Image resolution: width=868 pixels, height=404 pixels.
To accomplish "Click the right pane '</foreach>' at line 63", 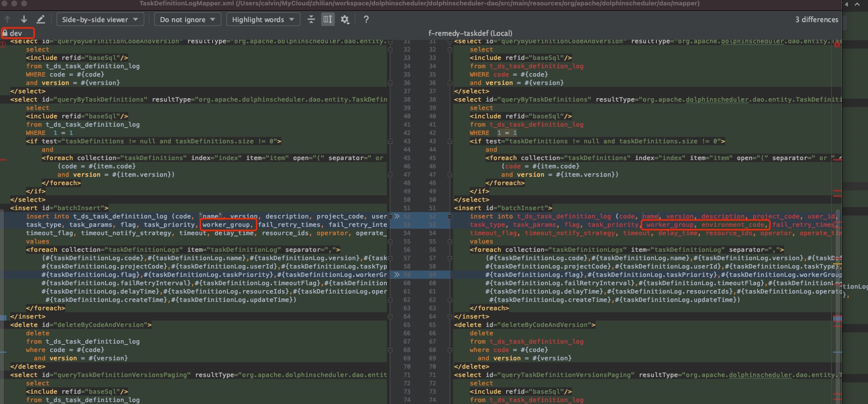I will coord(489,308).
